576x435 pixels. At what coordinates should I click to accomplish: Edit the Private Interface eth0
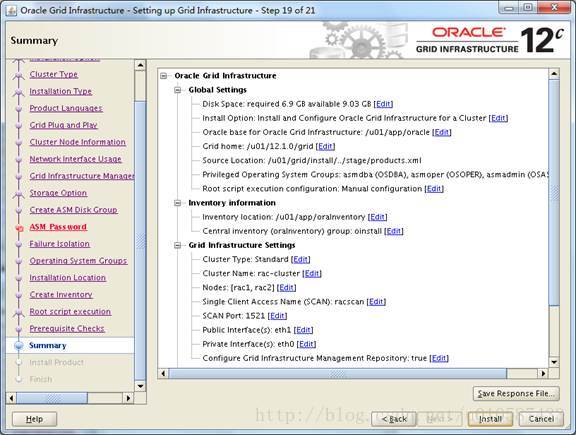pyautogui.click(x=306, y=344)
